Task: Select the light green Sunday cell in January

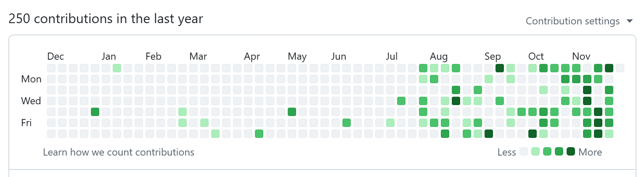Action: (117, 68)
